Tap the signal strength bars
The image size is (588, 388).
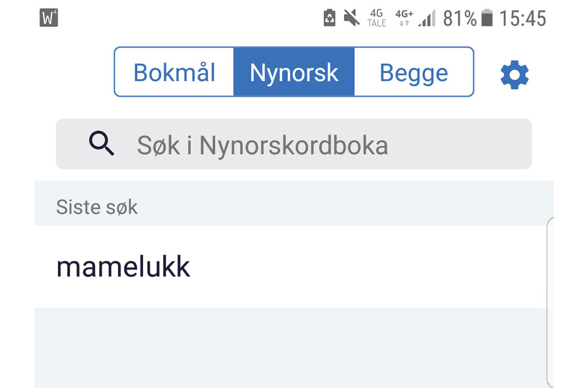[x=427, y=18]
